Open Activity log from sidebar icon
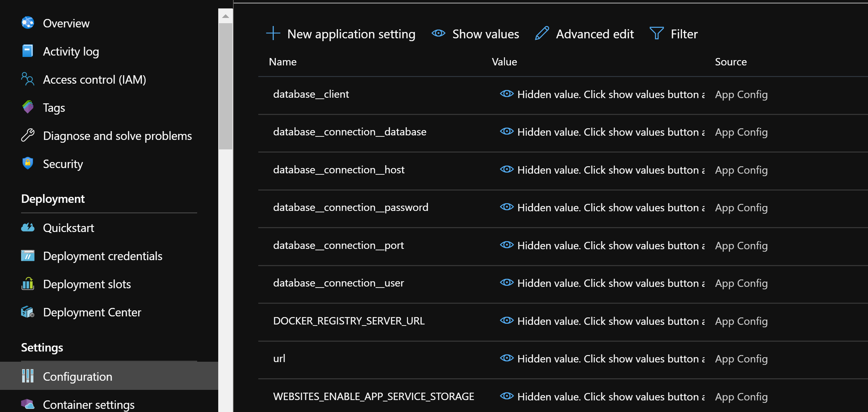This screenshot has height=412, width=868. tap(28, 51)
